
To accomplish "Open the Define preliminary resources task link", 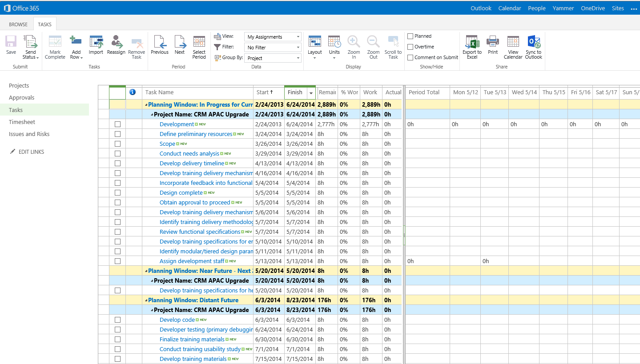I will click(x=196, y=134).
